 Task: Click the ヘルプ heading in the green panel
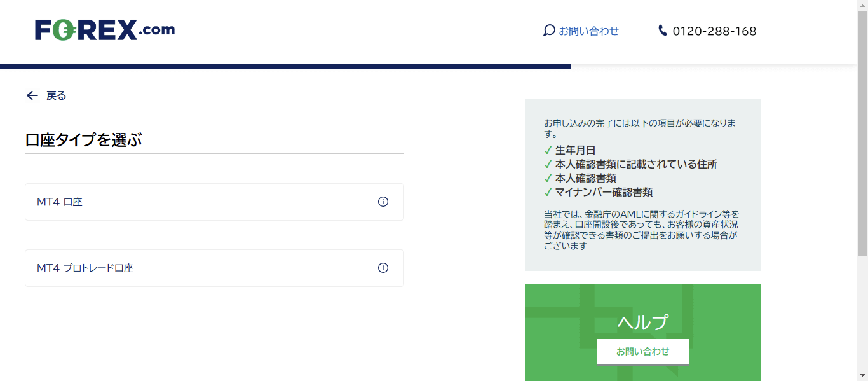pos(642,321)
